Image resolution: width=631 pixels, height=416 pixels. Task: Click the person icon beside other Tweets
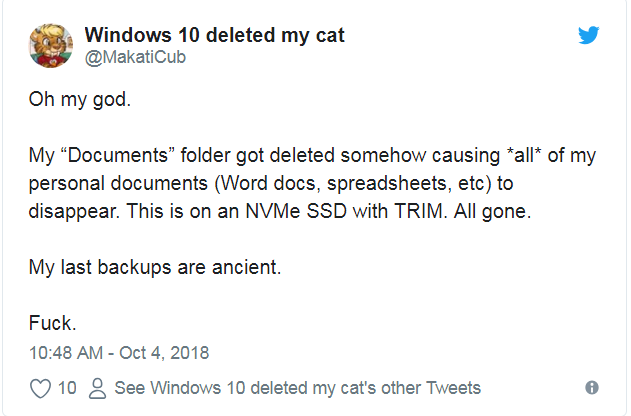(x=98, y=387)
